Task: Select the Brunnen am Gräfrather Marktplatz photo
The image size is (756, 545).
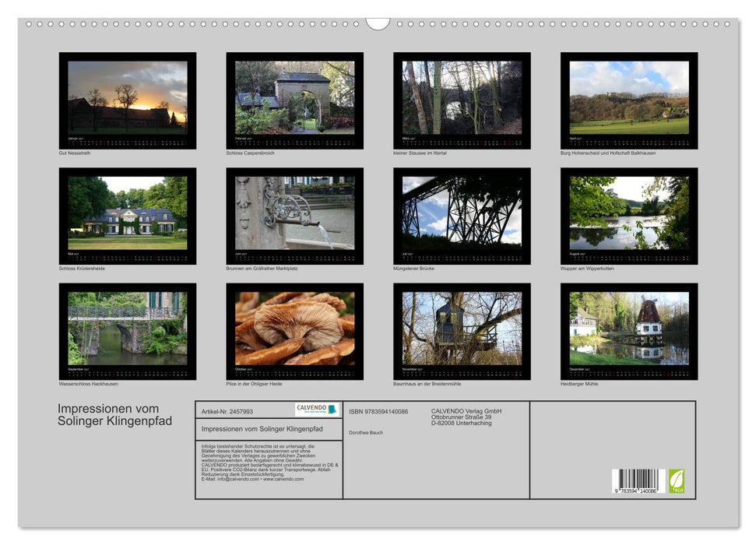Action: tap(294, 216)
